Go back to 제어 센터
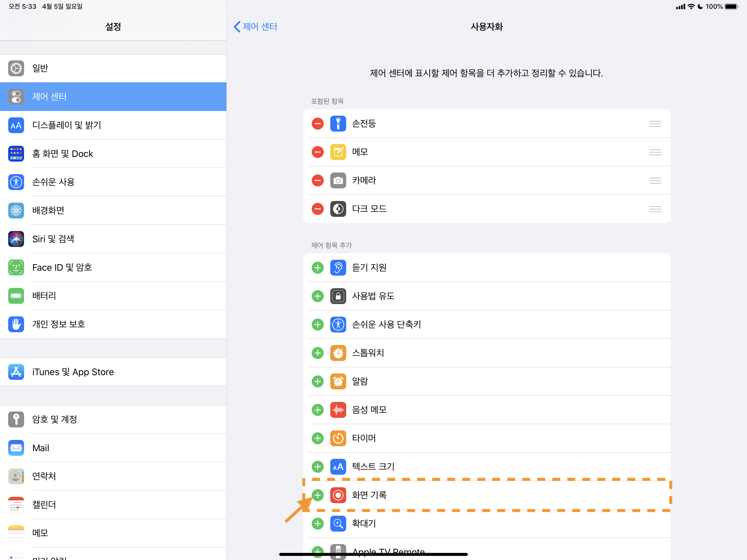The image size is (747, 560). [x=255, y=27]
